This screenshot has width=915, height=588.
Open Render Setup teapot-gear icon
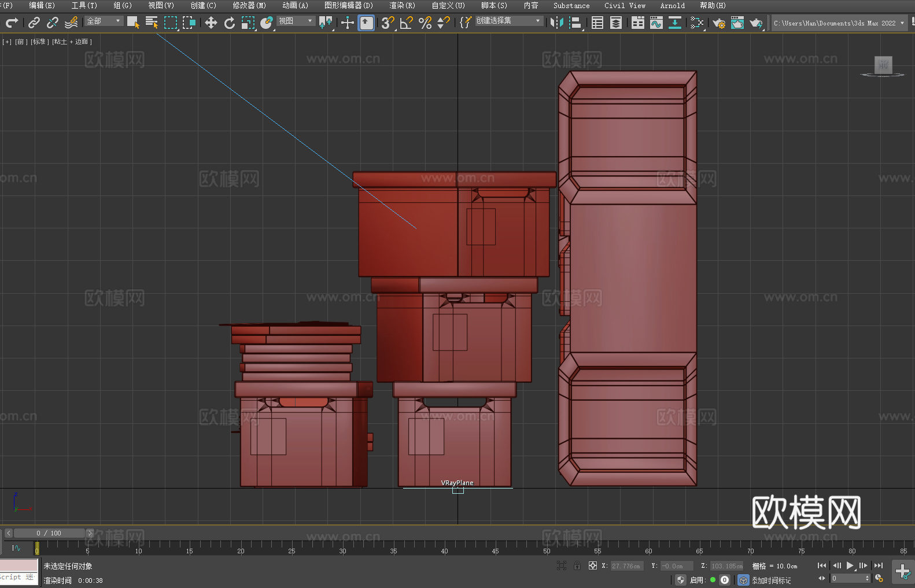click(719, 23)
